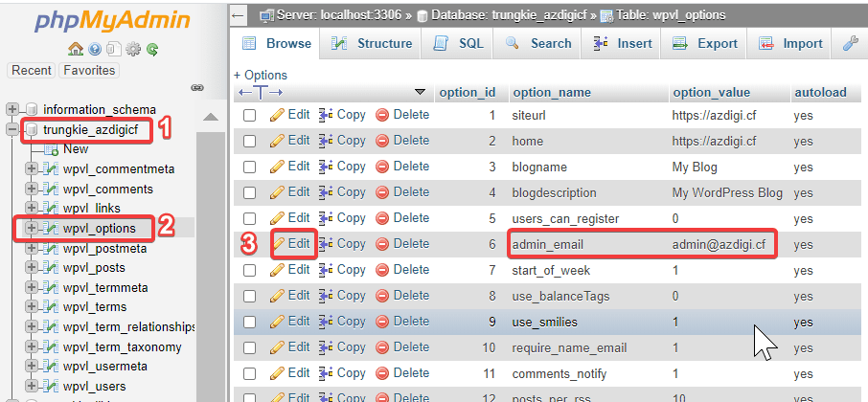Reload the navigation panel with green arrow
Image resolution: width=868 pixels, height=402 pixels.
pyautogui.click(x=152, y=49)
